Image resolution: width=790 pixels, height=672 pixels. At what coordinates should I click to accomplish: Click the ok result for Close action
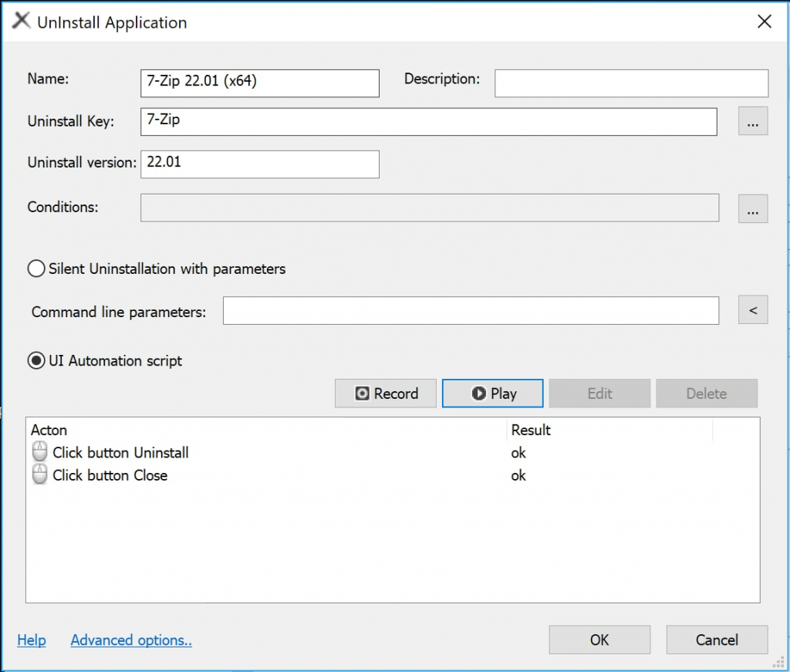pyautogui.click(x=518, y=475)
